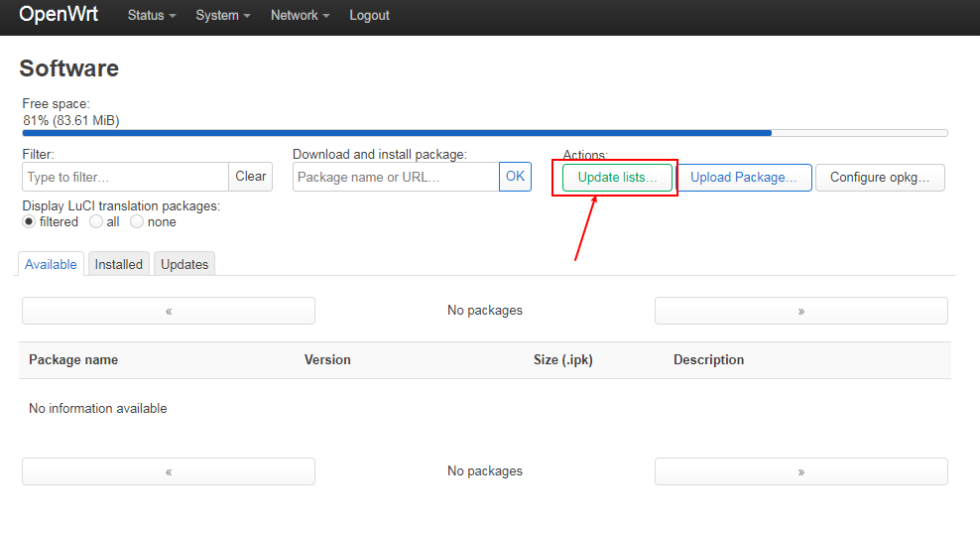Open the Status dropdown menu
Viewport: 980px width, 533px height.
151,16
